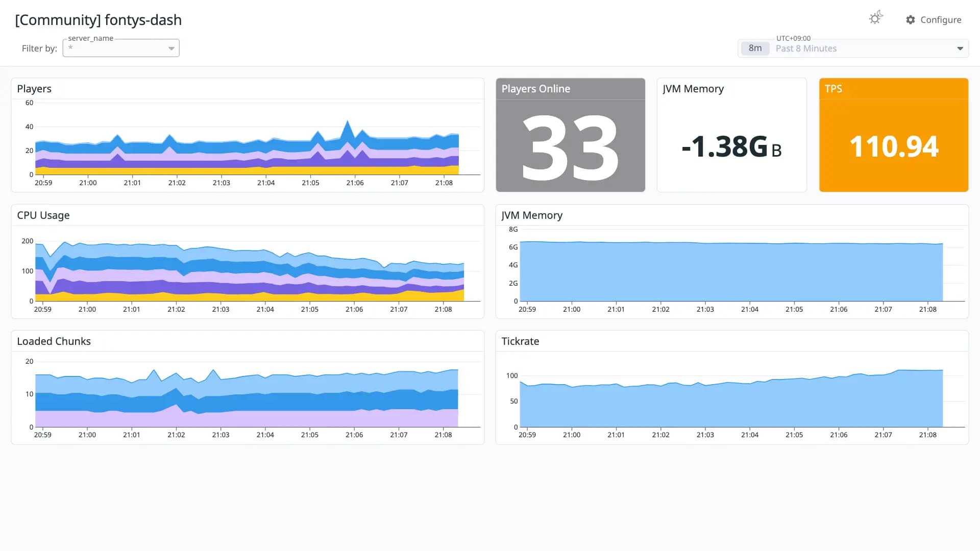Click the 21:04 tick on Loaded Chunks graph
Image resolution: width=980 pixels, height=551 pixels.
pyautogui.click(x=265, y=435)
